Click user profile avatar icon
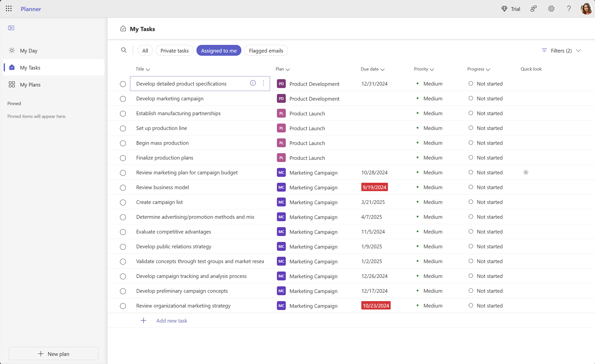The height and width of the screenshot is (364, 595). pos(585,8)
